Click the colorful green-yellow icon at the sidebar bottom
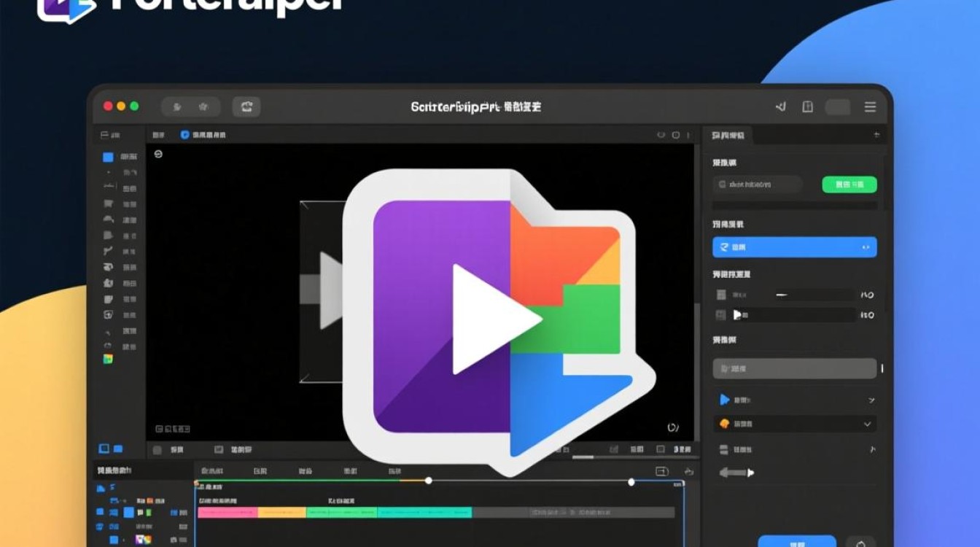 [108, 359]
